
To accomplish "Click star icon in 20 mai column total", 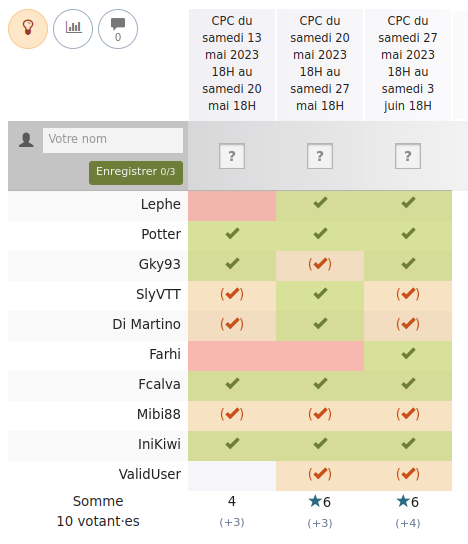I will (x=315, y=501).
